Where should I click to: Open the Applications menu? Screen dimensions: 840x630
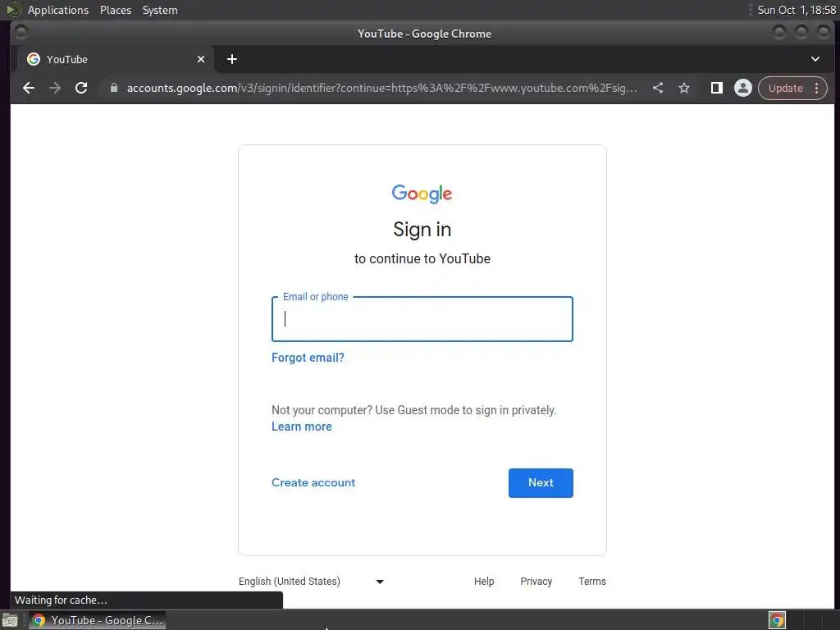click(x=58, y=10)
